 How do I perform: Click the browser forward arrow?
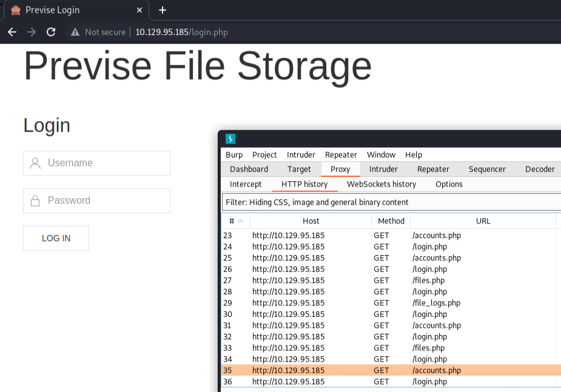point(32,32)
